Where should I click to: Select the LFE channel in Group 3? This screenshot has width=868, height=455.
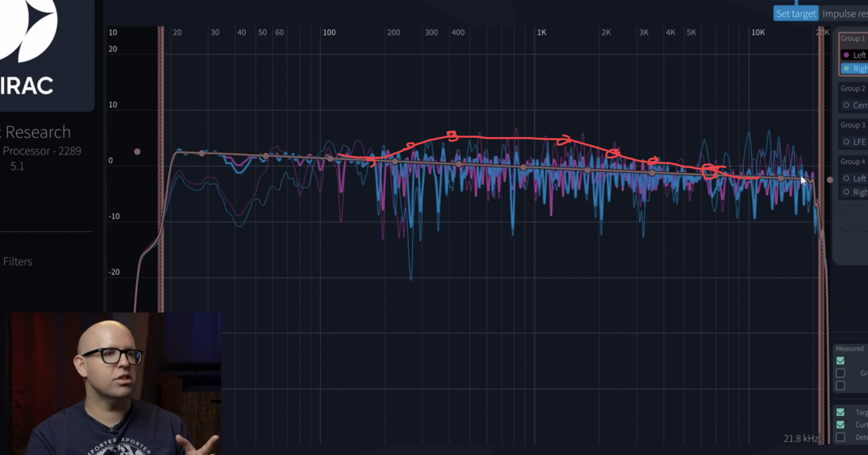[854, 142]
